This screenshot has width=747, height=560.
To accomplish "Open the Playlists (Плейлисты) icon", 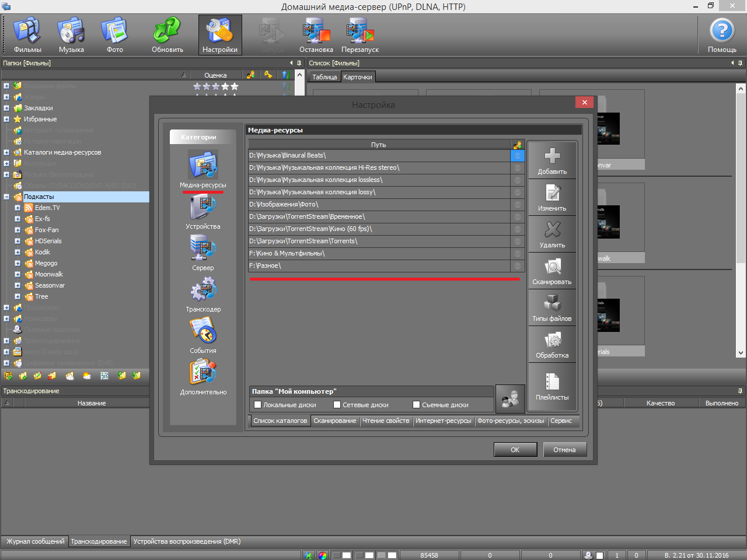I will pyautogui.click(x=552, y=385).
